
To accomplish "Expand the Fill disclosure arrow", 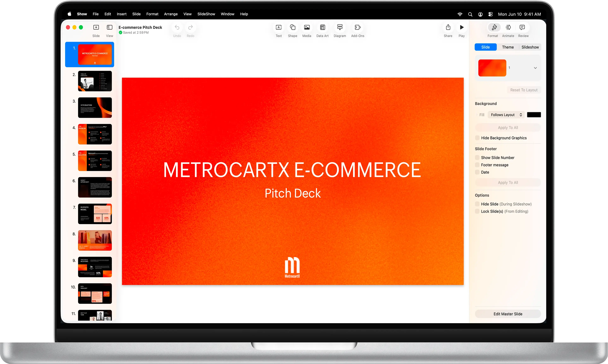I will (477, 115).
